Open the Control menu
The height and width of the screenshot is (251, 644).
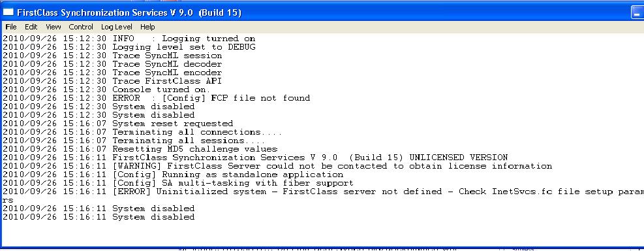(81, 27)
